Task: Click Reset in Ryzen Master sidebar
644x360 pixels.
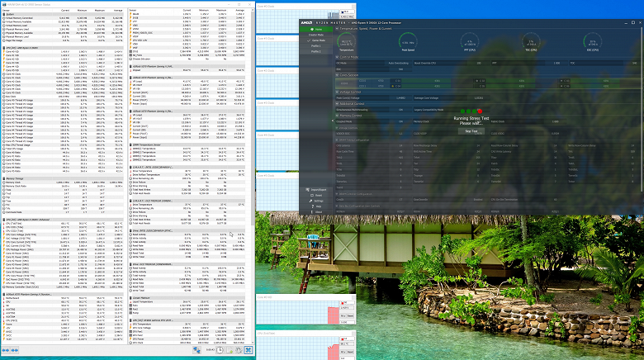Action: (316, 195)
